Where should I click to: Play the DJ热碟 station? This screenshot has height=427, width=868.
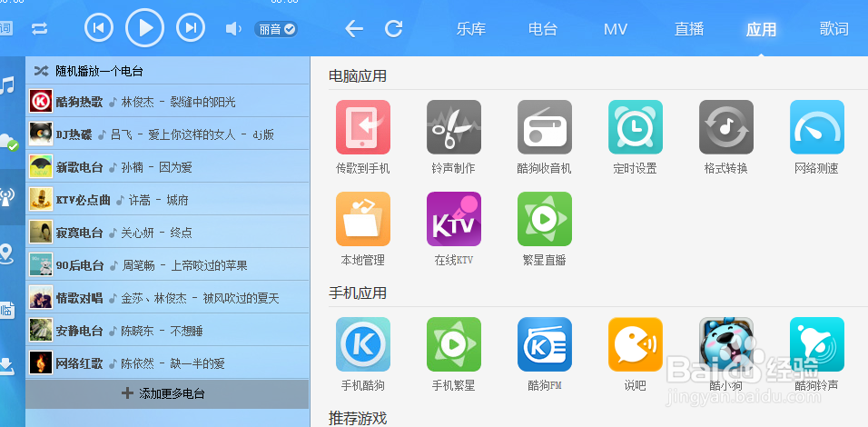tap(167, 134)
